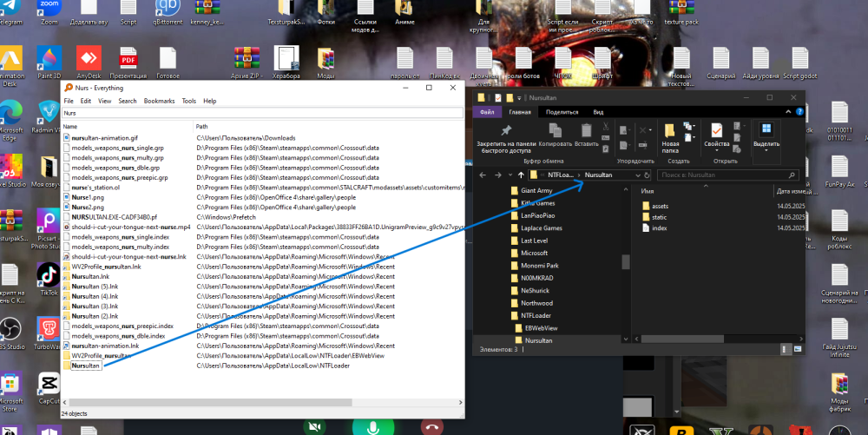Screen dimensions: 868x435
Task: Open the Search menu in Everything
Action: coord(128,101)
